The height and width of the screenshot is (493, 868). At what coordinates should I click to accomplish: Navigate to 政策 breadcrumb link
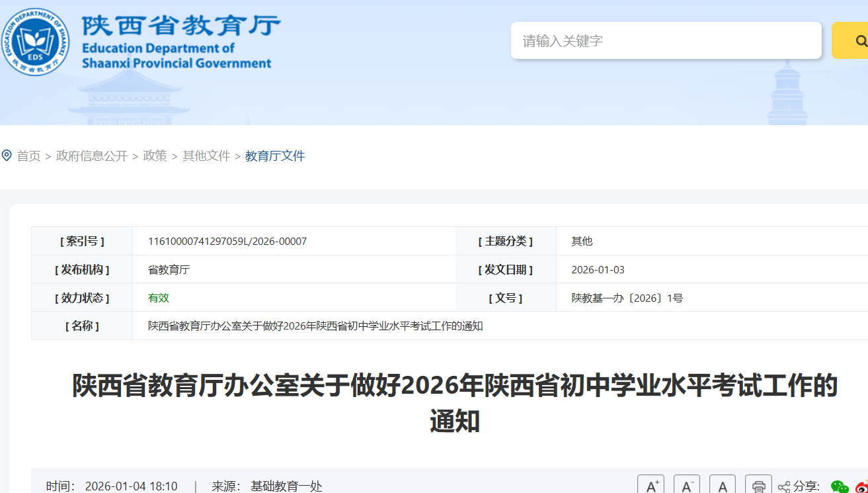(x=155, y=156)
